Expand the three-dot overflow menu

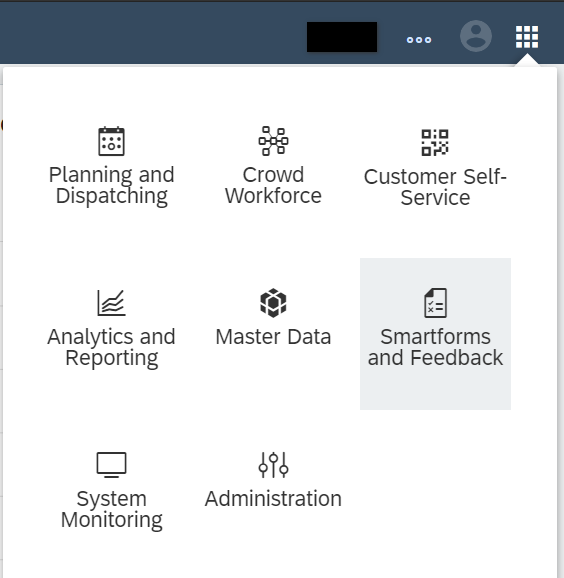tap(419, 40)
